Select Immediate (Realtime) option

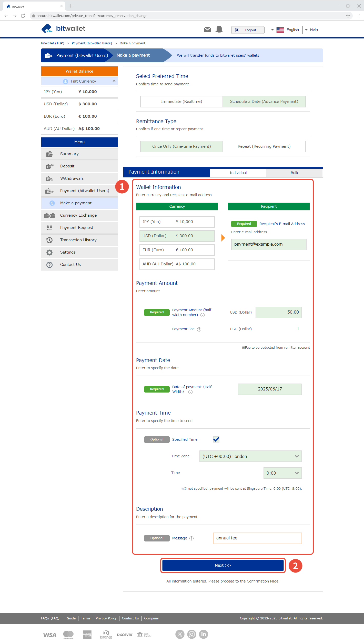[181, 102]
